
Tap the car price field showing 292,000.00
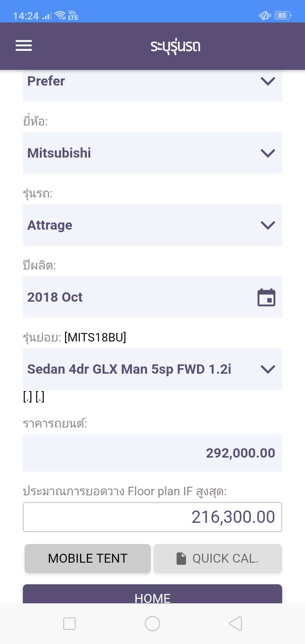pos(152,453)
